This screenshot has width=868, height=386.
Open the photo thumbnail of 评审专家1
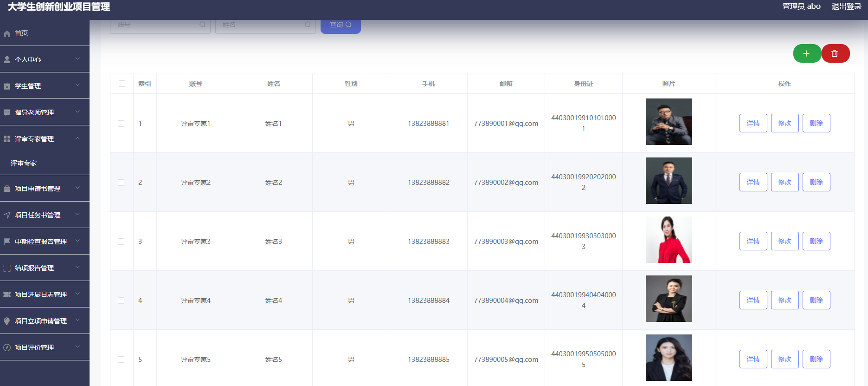[669, 122]
